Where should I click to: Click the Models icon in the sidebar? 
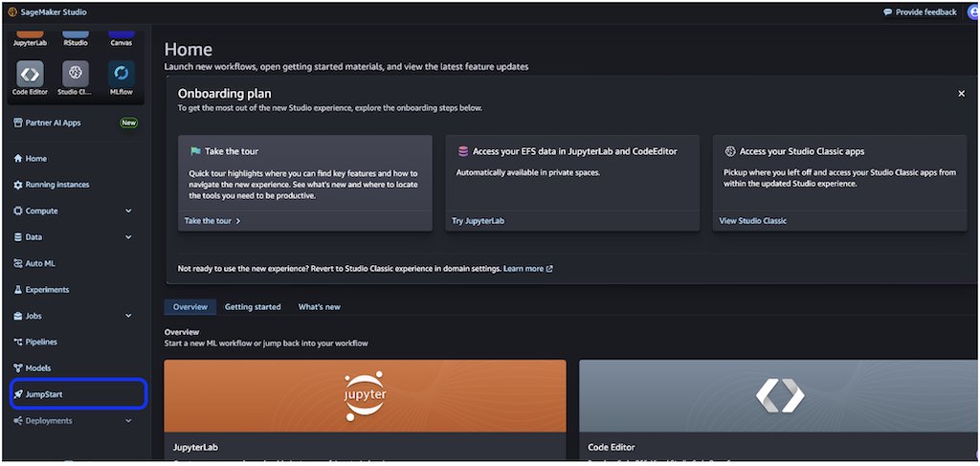click(18, 368)
